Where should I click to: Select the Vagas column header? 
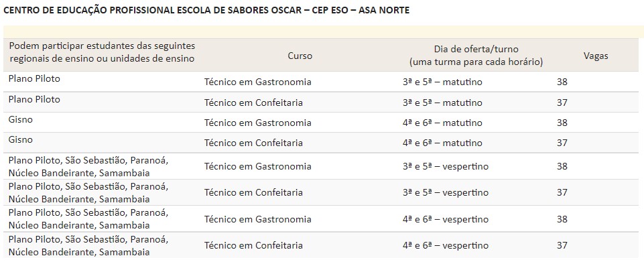596,56
